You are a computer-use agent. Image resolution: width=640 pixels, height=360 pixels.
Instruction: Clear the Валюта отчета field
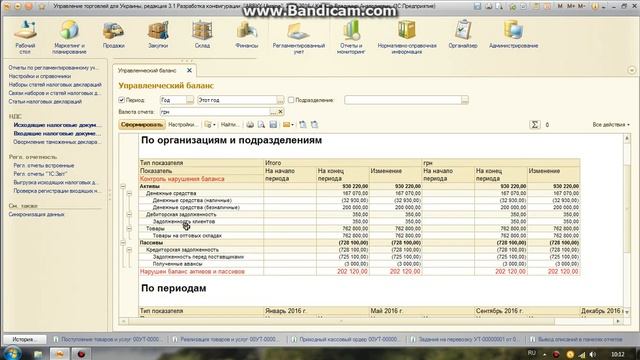pyautogui.click(x=280, y=111)
